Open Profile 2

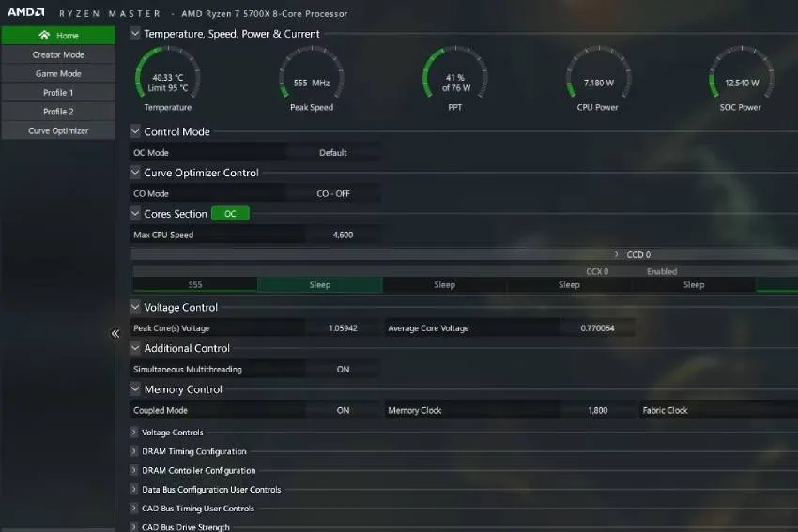click(58, 112)
